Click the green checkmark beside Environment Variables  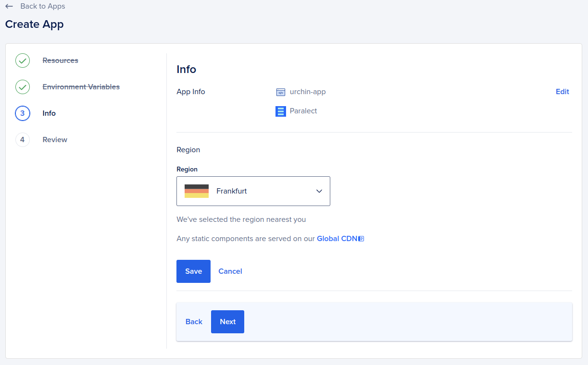click(22, 87)
